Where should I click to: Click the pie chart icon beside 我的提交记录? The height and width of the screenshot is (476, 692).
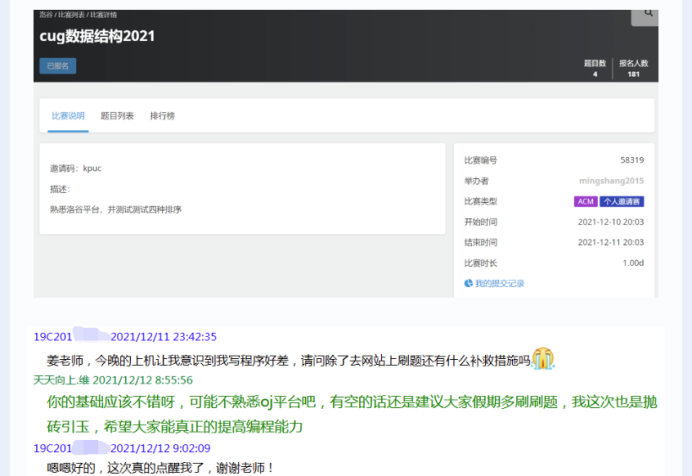[468, 283]
